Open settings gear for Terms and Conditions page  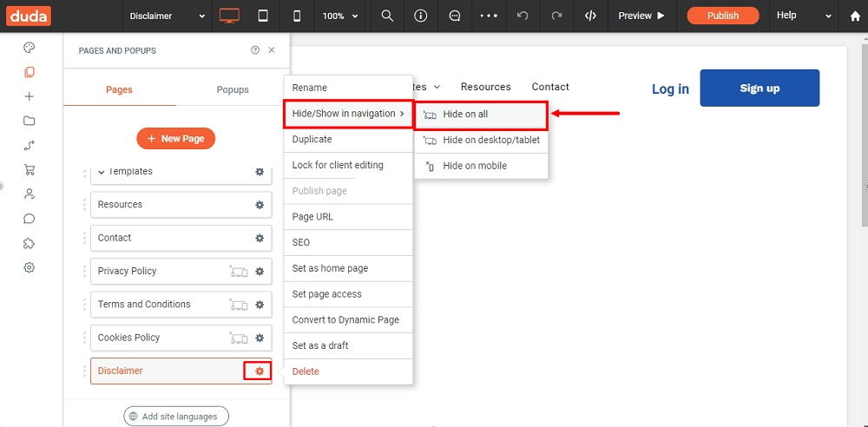tap(259, 305)
